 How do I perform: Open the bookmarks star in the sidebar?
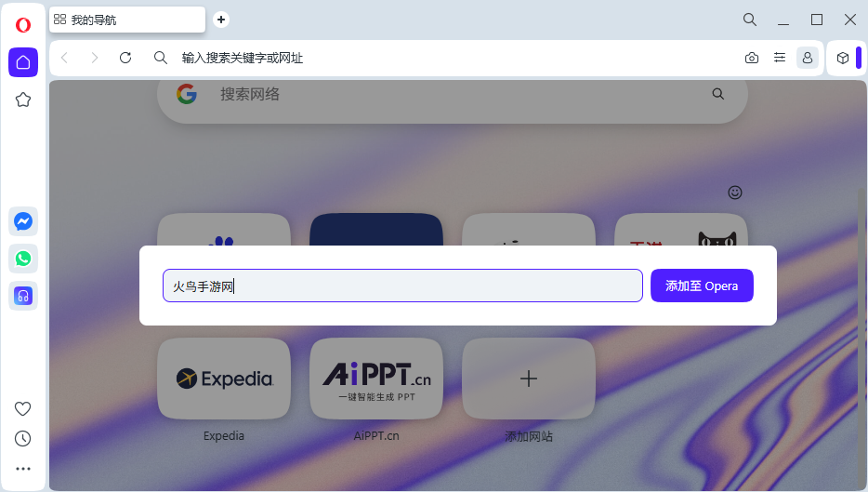[x=23, y=100]
